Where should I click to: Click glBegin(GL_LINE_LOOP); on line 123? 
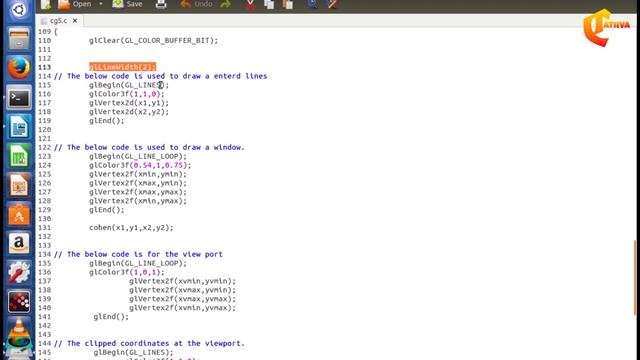(x=138, y=156)
